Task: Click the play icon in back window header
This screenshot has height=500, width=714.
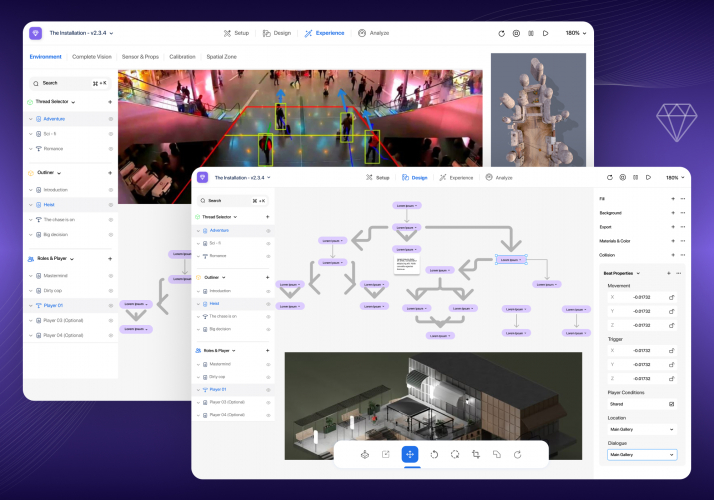Action: click(x=546, y=33)
